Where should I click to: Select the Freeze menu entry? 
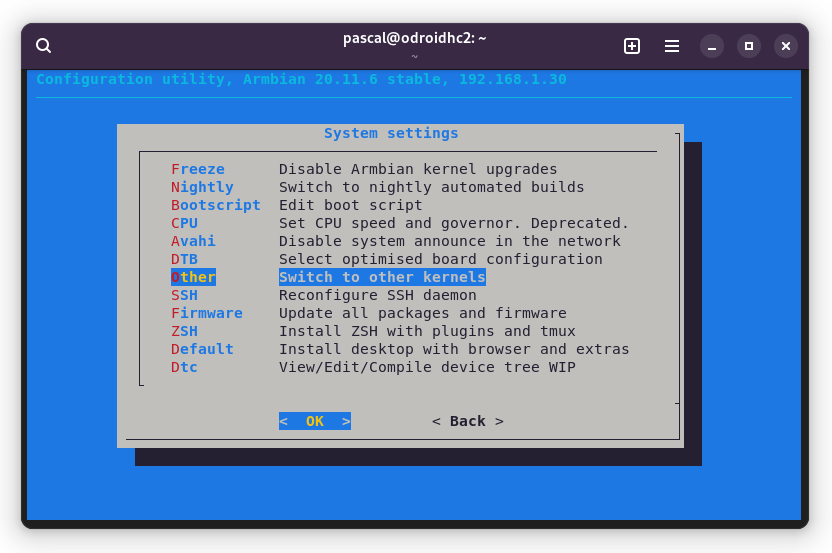click(197, 169)
